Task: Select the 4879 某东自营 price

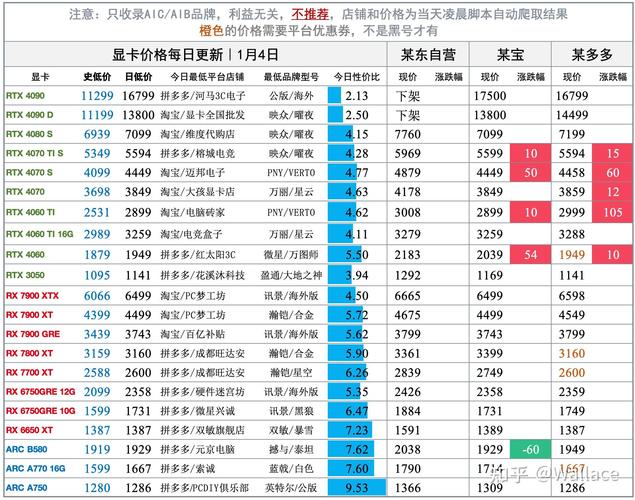Action: pyautogui.click(x=407, y=172)
